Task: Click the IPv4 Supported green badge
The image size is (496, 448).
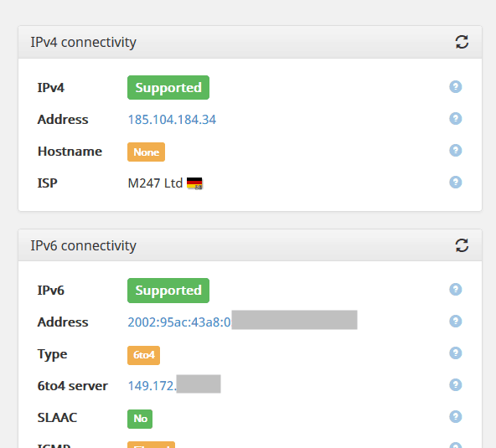Action: (x=168, y=88)
